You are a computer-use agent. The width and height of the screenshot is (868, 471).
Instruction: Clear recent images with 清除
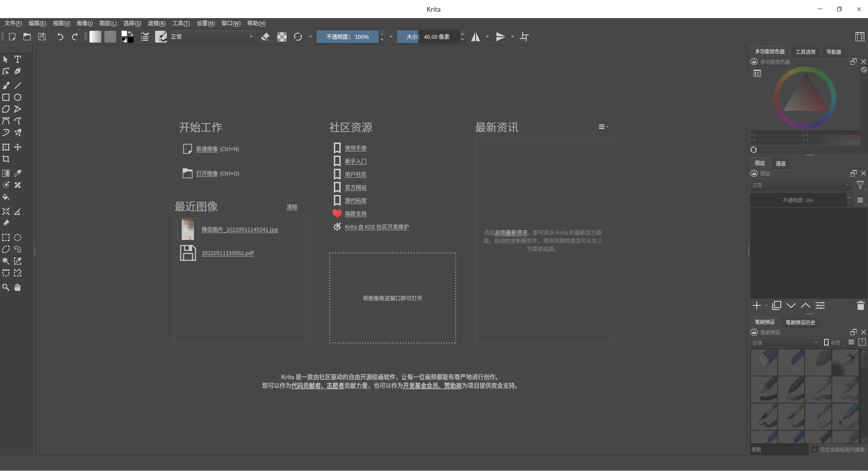coord(292,207)
